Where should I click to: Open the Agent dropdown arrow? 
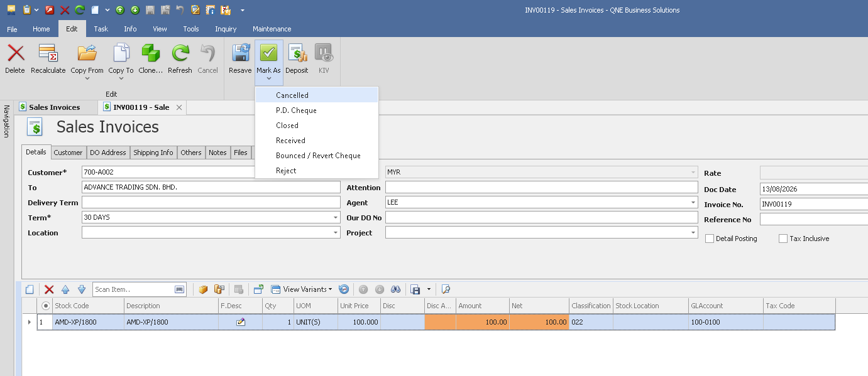(693, 203)
